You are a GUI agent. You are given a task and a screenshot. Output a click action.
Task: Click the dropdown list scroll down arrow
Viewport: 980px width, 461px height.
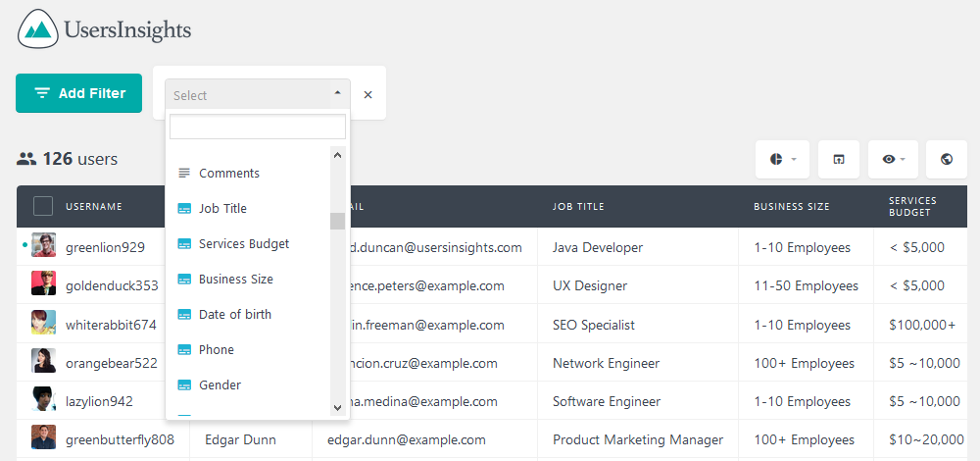point(337,407)
